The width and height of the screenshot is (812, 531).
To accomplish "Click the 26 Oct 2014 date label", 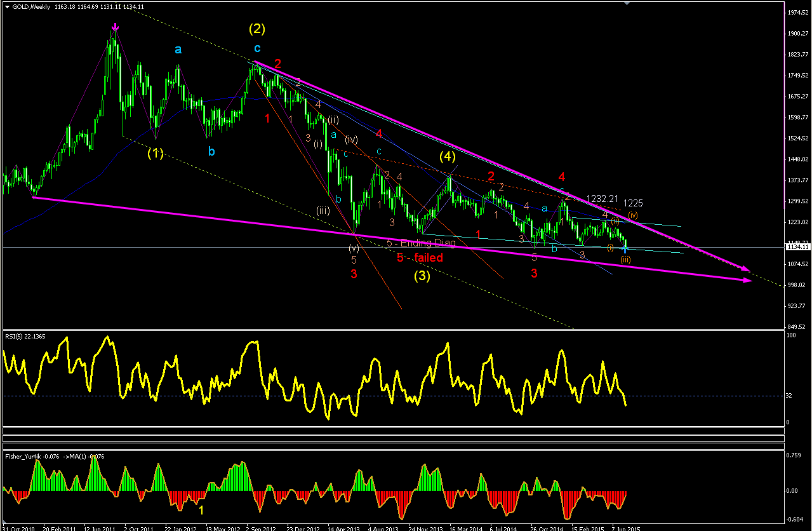I will [x=546, y=528].
